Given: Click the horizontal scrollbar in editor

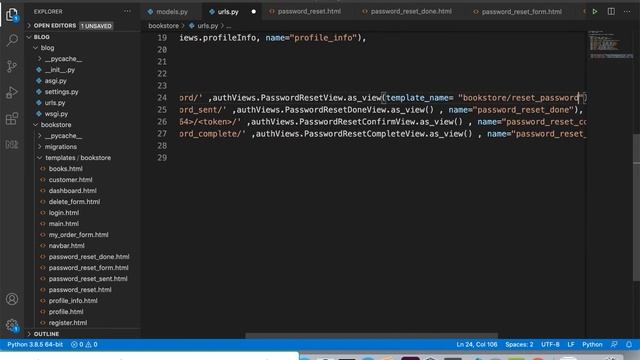Looking at the screenshot, I should pos(371,336).
